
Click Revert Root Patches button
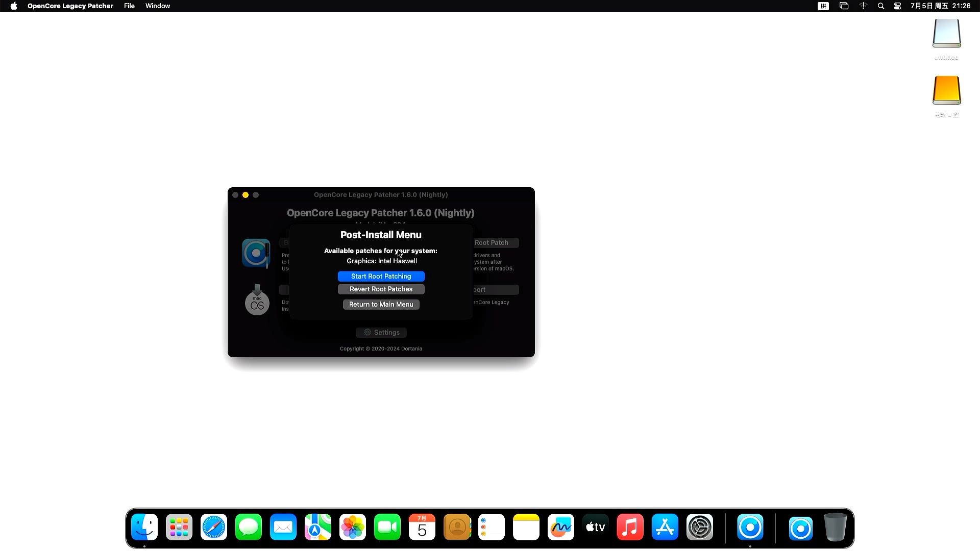(381, 289)
